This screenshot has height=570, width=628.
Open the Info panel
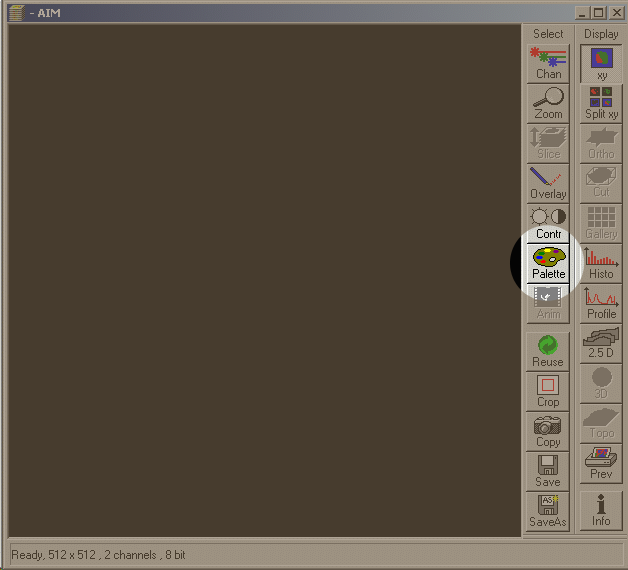(x=601, y=511)
